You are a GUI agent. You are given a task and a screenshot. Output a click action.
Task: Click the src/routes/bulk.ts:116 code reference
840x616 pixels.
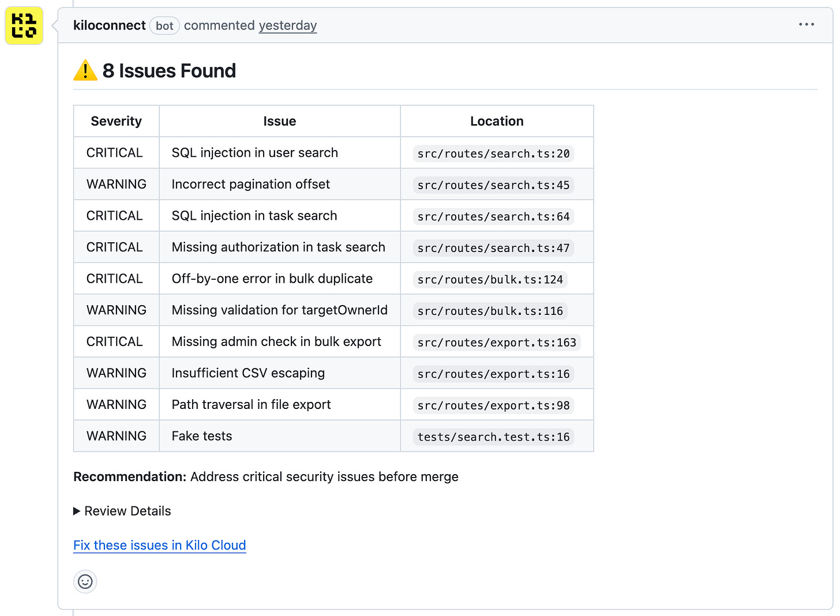coord(490,311)
